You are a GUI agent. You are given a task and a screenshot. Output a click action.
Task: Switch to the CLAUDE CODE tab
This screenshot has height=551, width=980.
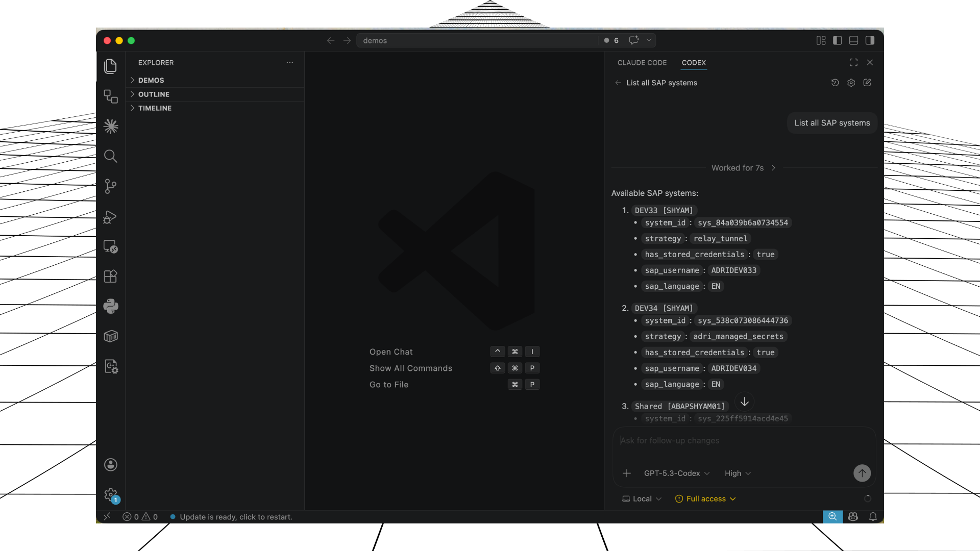(x=642, y=62)
